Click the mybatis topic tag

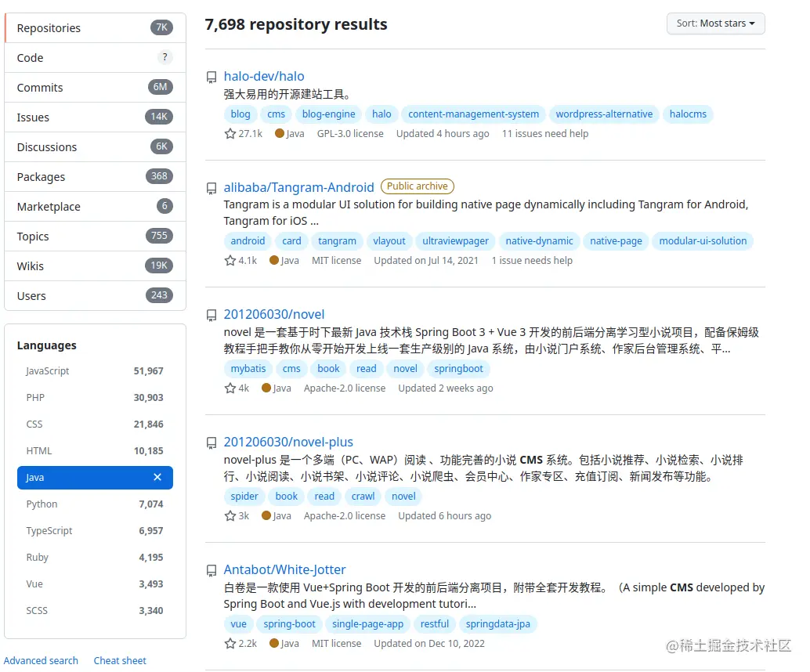[x=248, y=369]
